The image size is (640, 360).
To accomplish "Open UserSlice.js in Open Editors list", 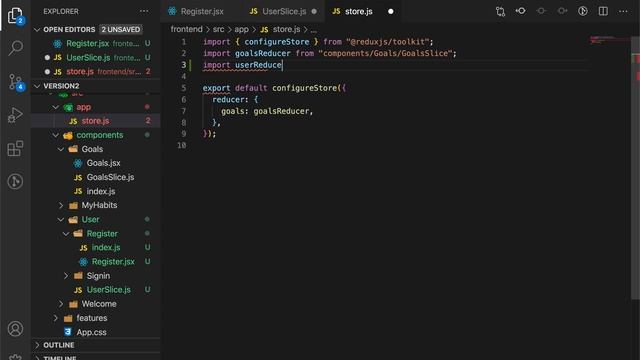I will pos(96,58).
